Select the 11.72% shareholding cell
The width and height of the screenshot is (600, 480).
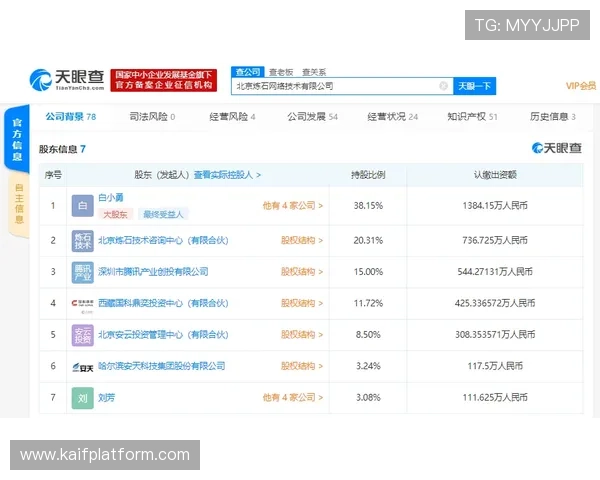[x=368, y=303]
